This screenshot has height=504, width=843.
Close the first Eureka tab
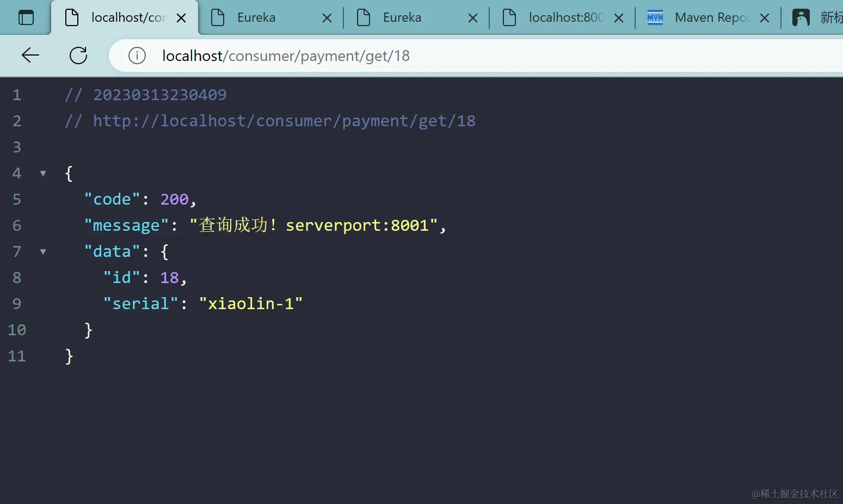(327, 18)
